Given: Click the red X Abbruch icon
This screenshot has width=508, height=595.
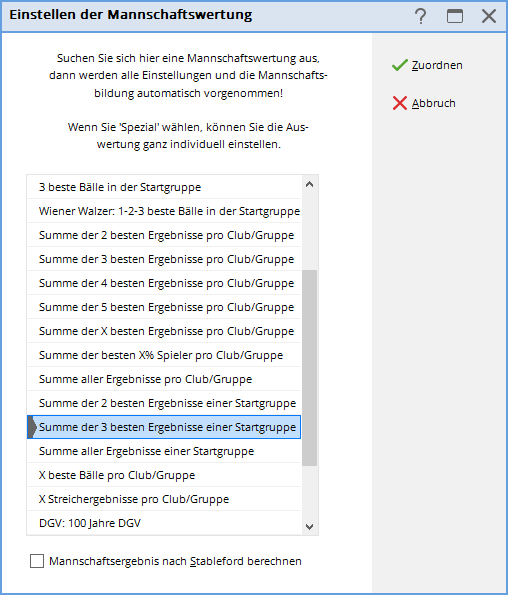Looking at the screenshot, I should [x=399, y=103].
